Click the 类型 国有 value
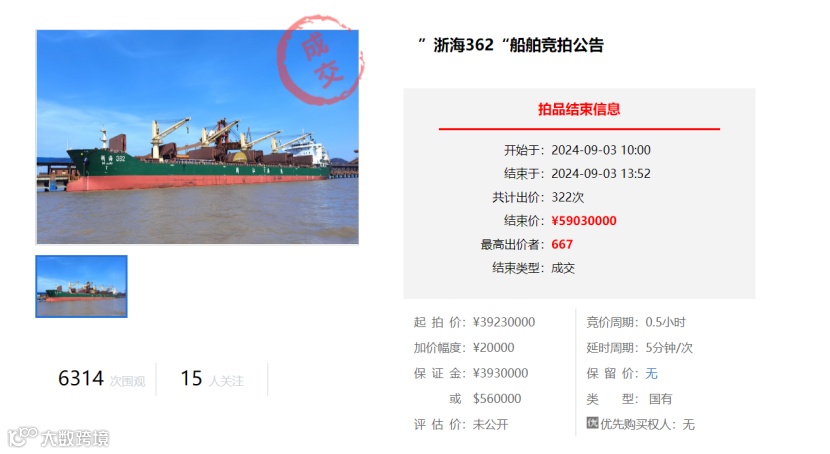 pos(660,399)
